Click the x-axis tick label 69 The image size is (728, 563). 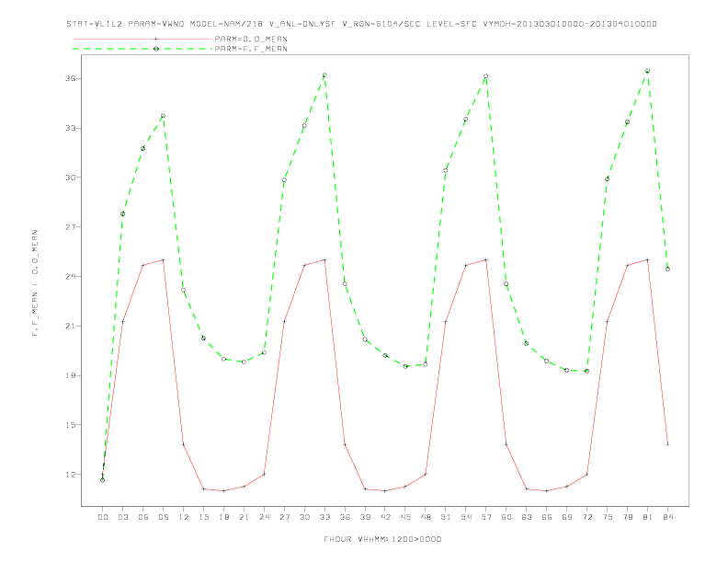tap(567, 517)
